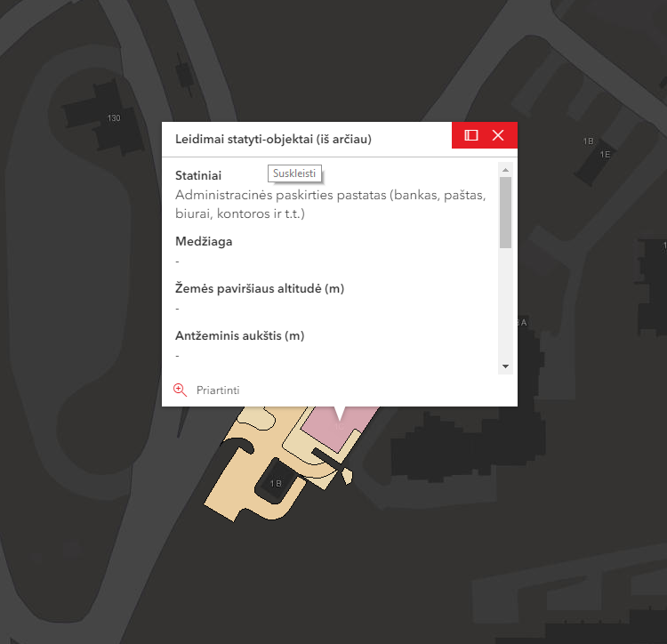Close the Leidimai statyti-objektai popup
The width and height of the screenshot is (667, 644).
[x=498, y=135]
